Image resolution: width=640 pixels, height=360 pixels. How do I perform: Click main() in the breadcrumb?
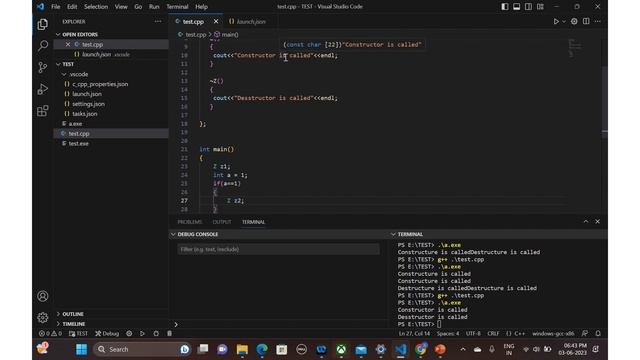pos(226,35)
